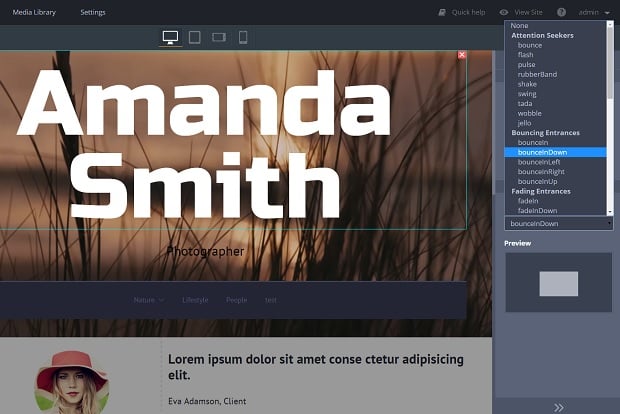Open the bounceInDown animation select box

(558, 224)
